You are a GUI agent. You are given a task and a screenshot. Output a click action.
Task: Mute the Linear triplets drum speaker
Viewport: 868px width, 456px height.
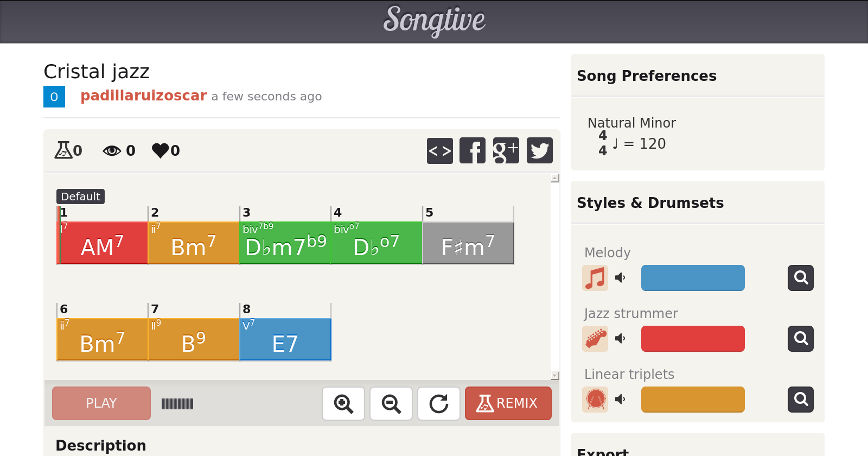coord(620,400)
